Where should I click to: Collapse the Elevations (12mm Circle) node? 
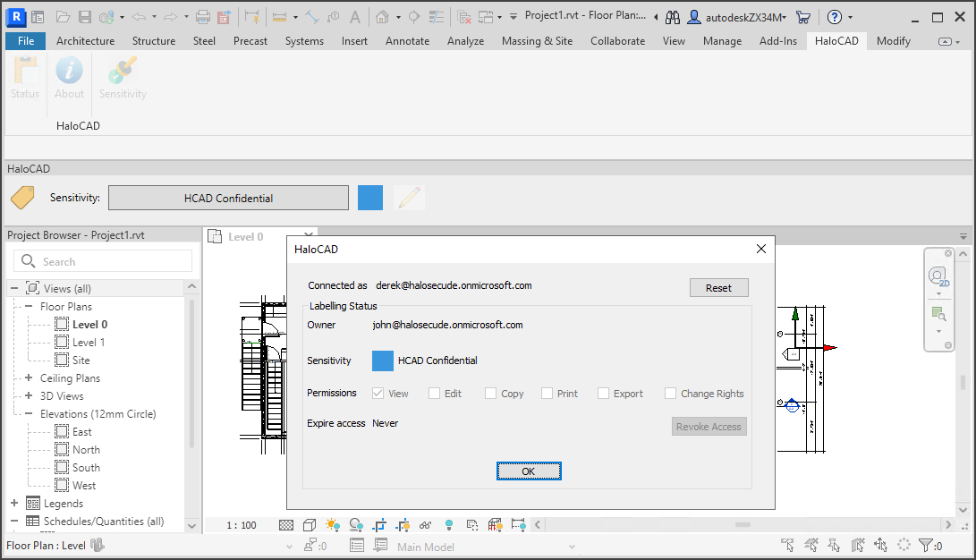coord(29,414)
